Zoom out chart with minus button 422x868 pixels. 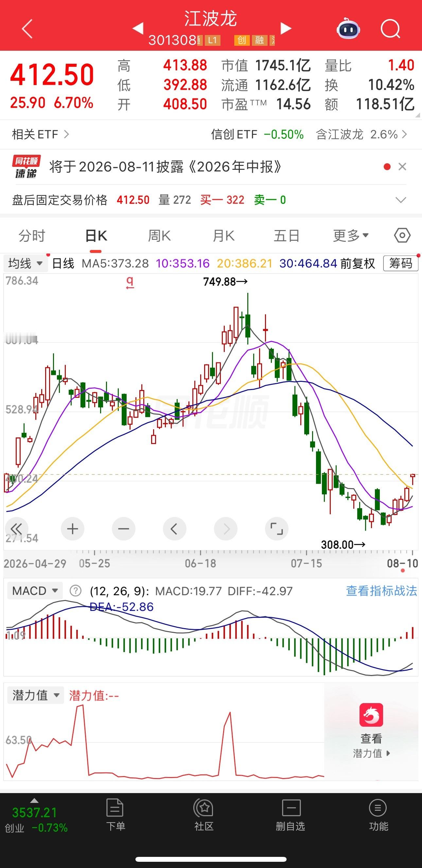124,529
